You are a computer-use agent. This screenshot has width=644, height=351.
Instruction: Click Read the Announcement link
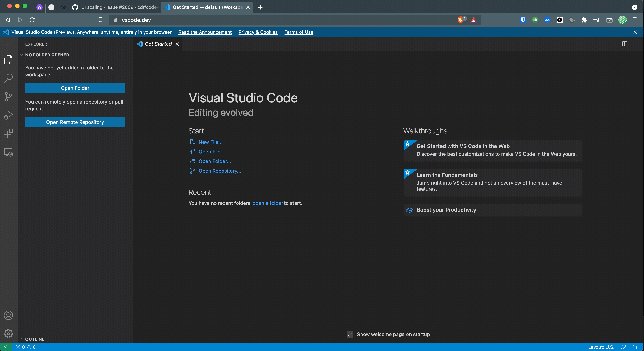[205, 32]
